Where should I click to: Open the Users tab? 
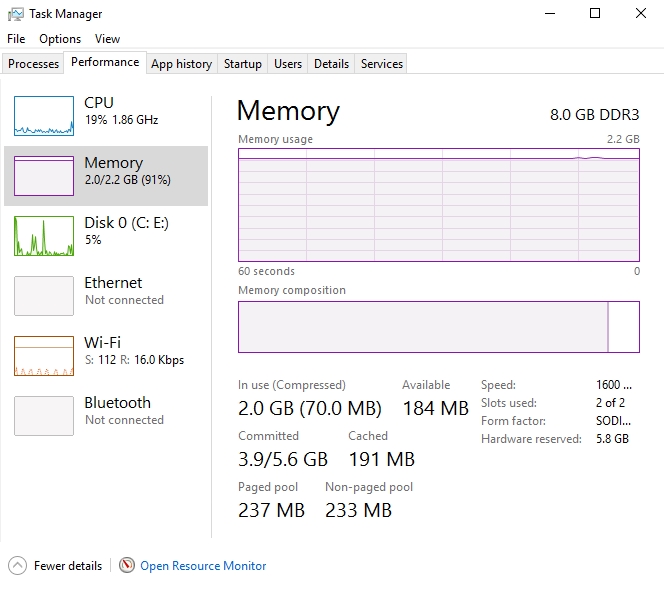point(288,64)
